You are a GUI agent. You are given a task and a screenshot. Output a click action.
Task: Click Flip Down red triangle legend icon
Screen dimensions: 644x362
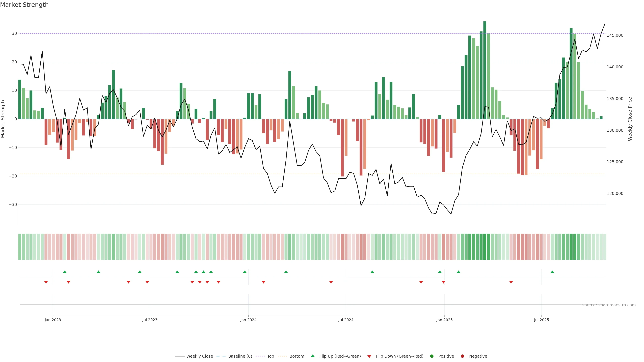(369, 356)
